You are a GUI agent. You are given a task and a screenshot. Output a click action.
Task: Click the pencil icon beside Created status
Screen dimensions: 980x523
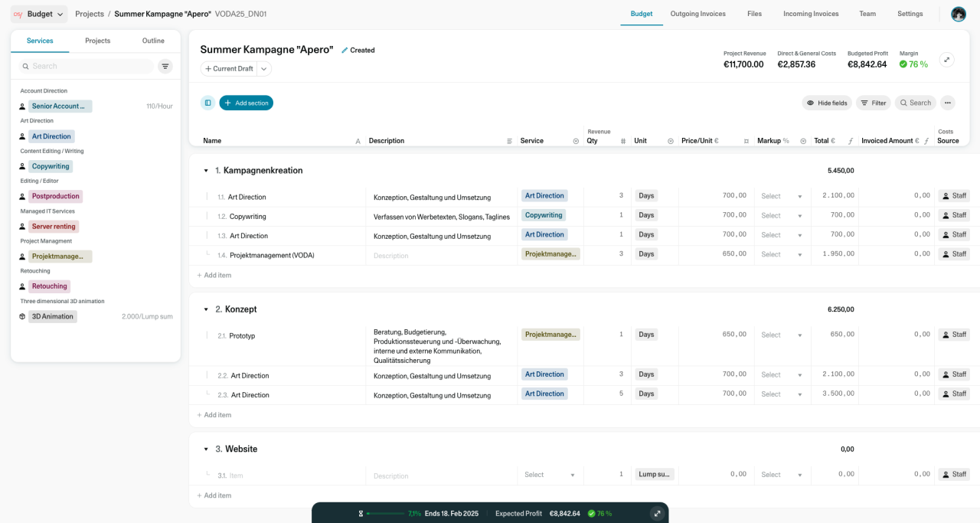(x=345, y=51)
